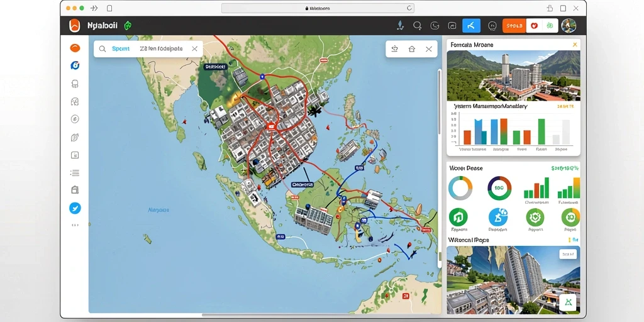The width and height of the screenshot is (644, 322).
Task: Select the third icon in the left sidebar
Action: pos(75,84)
